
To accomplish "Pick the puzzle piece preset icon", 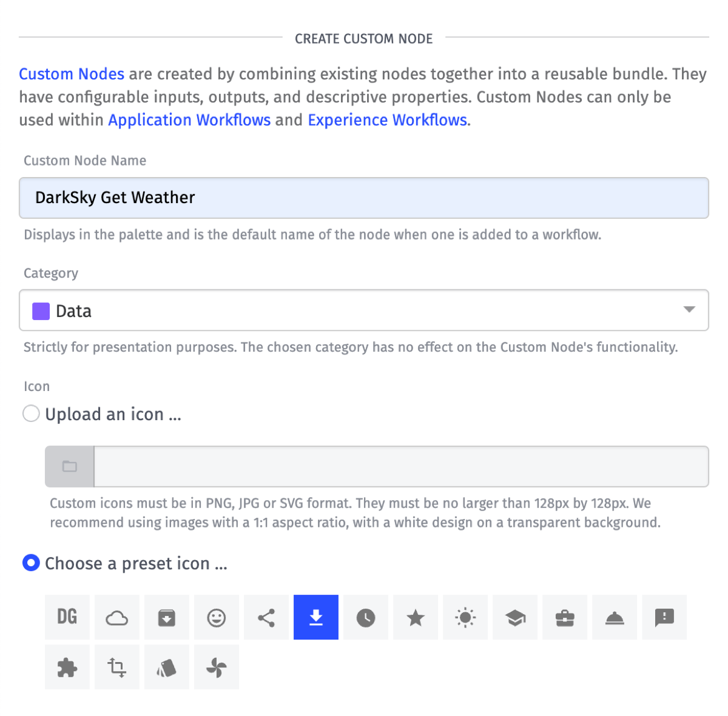I will 67,667.
